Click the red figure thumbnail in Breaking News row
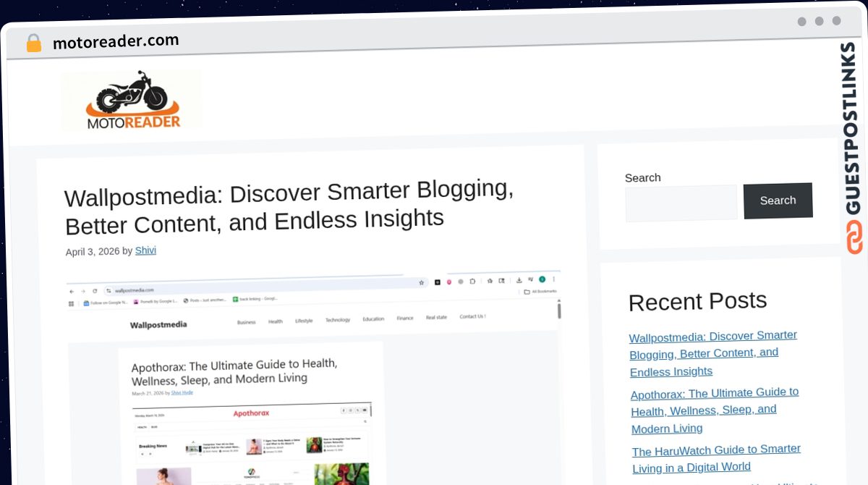This screenshot has height=485, width=868. pyautogui.click(x=314, y=444)
